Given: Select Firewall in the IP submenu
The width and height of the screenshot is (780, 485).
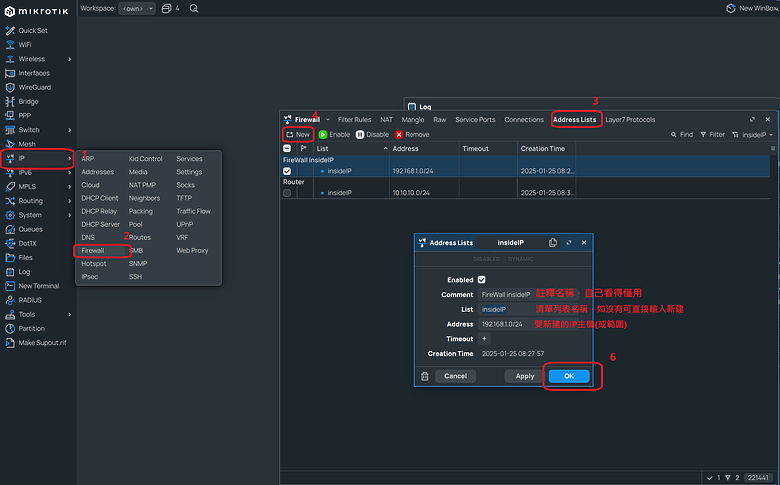Looking at the screenshot, I should 93,251.
